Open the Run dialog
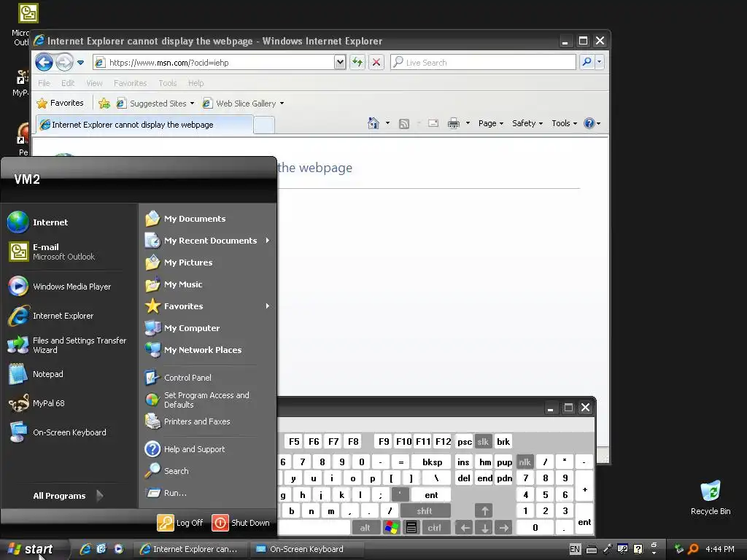 (x=166, y=493)
